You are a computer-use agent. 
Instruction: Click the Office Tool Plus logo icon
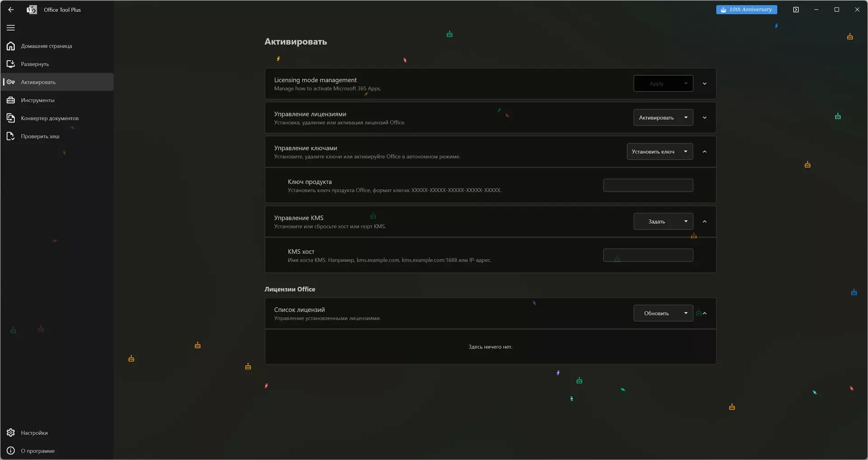[32, 9]
